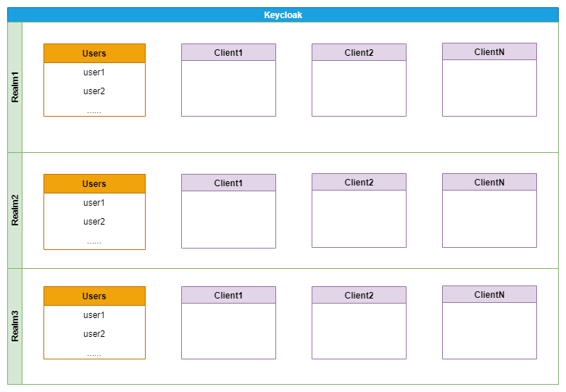Click the Users header in Realm1
This screenshot has width=566, height=392.
pos(94,54)
